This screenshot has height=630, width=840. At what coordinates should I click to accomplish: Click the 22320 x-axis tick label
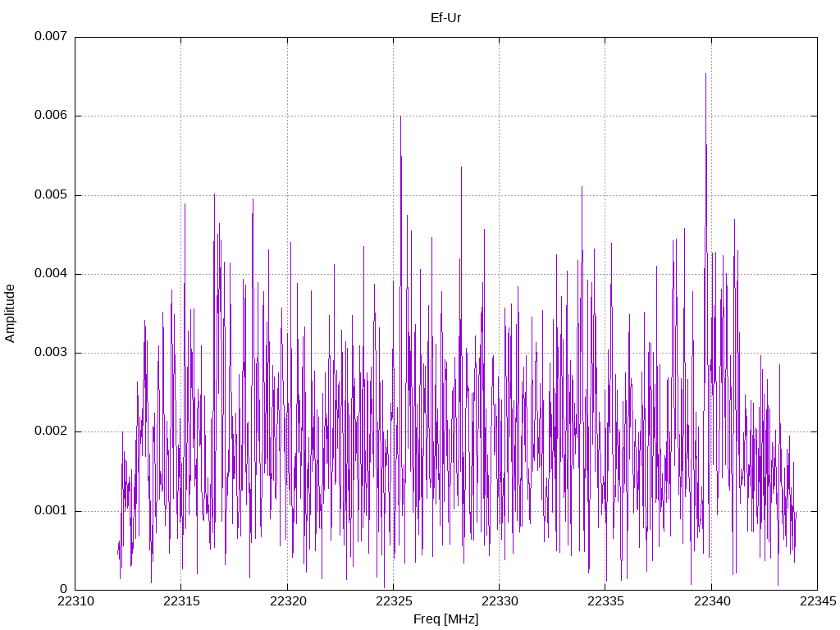coord(288,601)
